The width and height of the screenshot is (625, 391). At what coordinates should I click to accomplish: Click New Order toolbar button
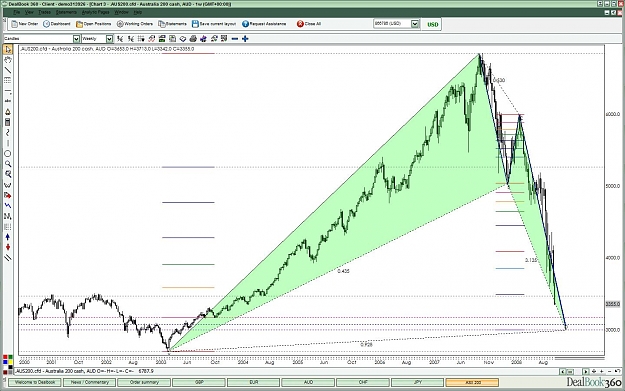25,24
